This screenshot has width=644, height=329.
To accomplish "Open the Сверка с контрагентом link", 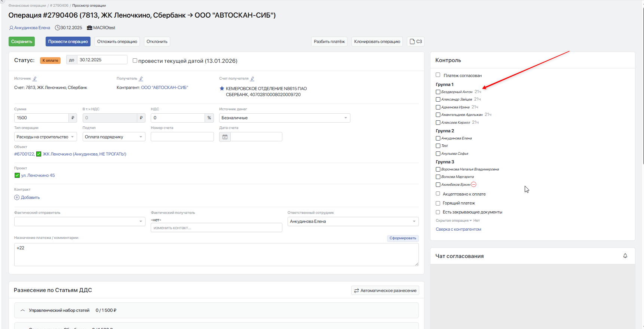I will [458, 229].
